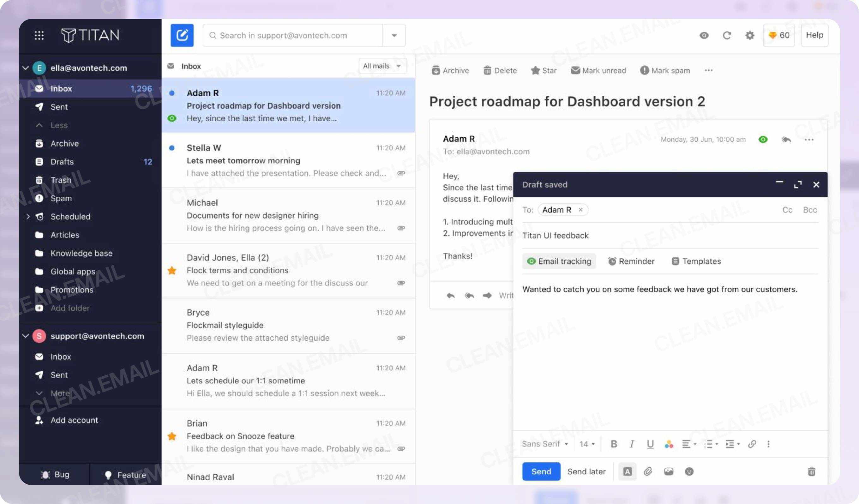The image size is (859, 504).
Task: Open Titan settings via the gear icon
Action: click(750, 35)
